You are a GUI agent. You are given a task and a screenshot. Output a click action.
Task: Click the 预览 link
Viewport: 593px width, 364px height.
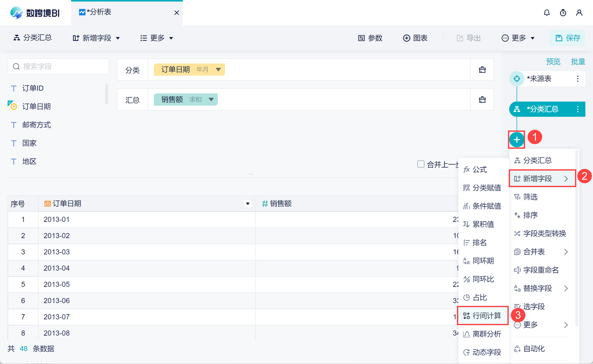(x=553, y=61)
